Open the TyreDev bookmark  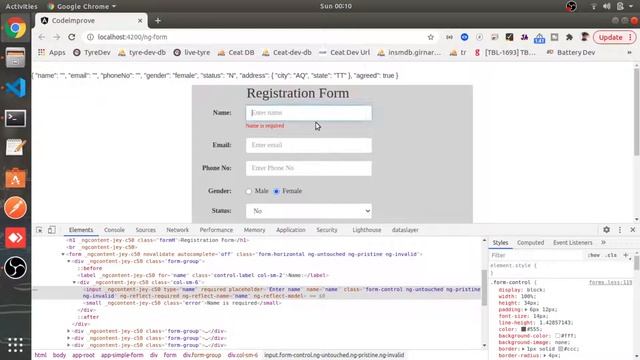(92, 53)
